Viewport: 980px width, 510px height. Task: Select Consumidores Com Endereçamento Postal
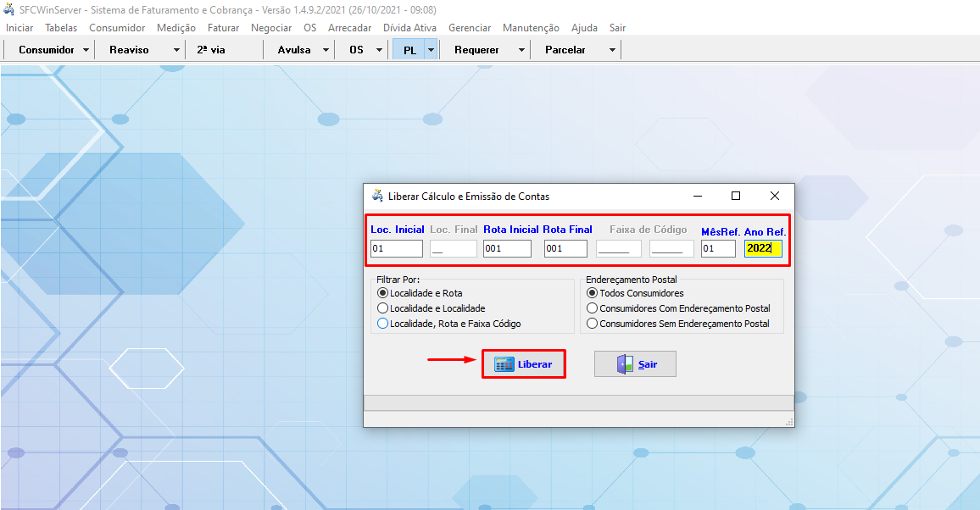coord(592,308)
